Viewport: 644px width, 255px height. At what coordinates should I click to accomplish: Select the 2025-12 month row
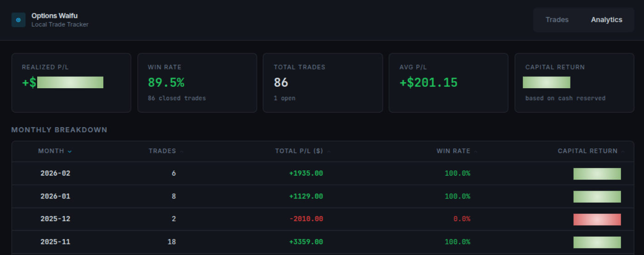322,219
